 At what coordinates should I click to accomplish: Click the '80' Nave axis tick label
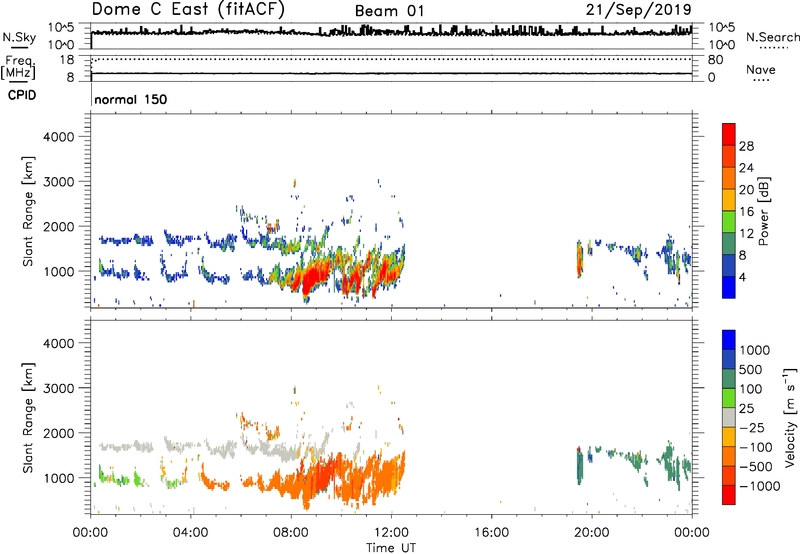click(715, 60)
